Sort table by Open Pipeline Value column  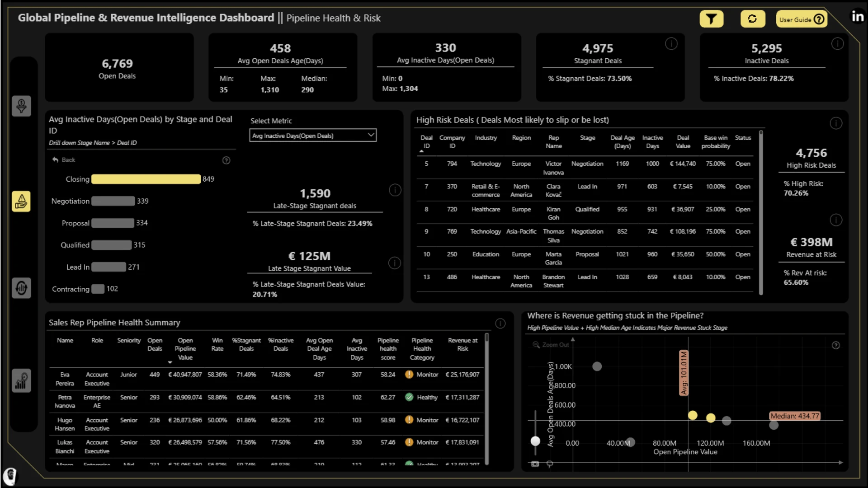pos(185,349)
